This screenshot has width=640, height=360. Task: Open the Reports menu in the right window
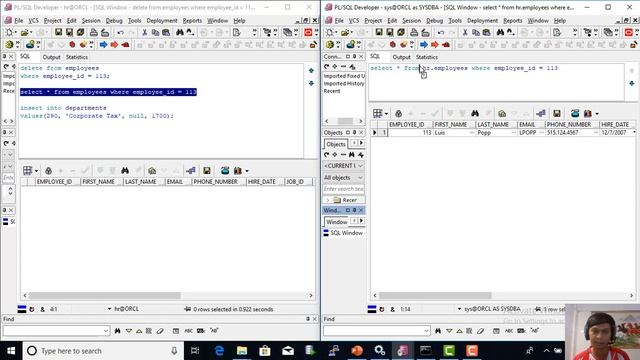512,20
